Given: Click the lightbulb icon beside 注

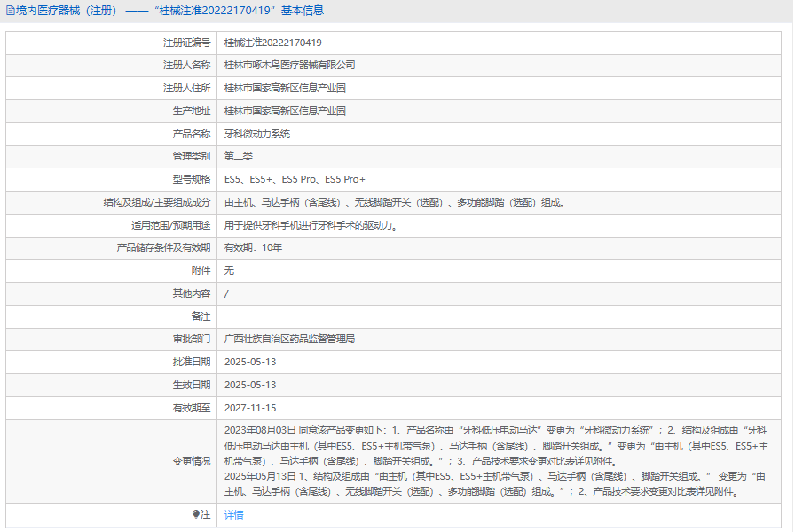Looking at the screenshot, I should (x=196, y=514).
